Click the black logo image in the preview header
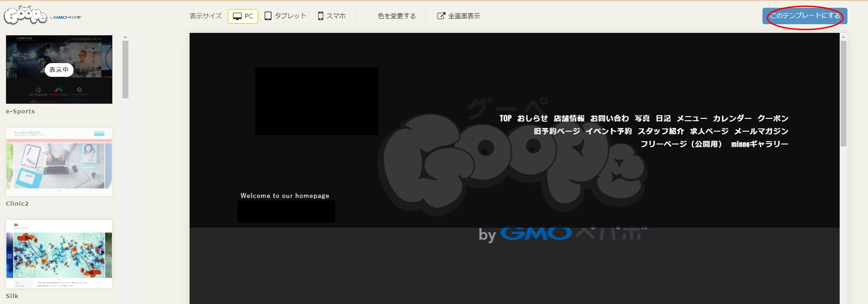Viewport: 868px width, 304px height. pos(317,101)
